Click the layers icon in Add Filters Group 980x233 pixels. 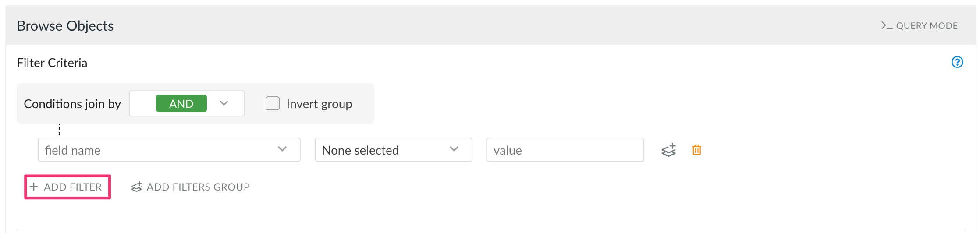[137, 187]
